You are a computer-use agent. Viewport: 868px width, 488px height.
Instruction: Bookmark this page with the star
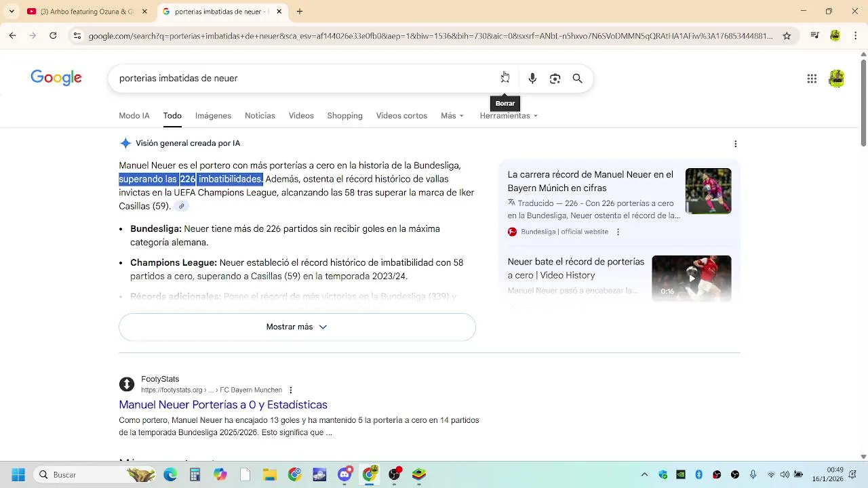click(x=787, y=36)
